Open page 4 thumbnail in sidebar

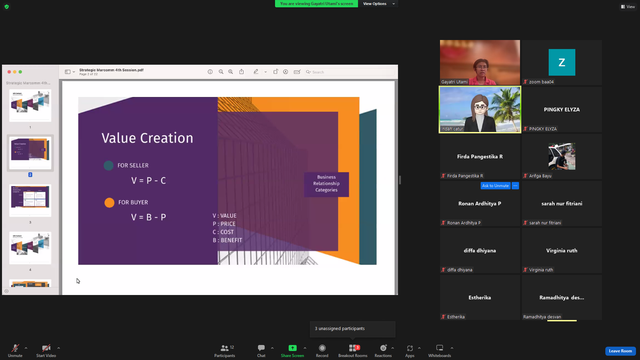[x=30, y=248]
